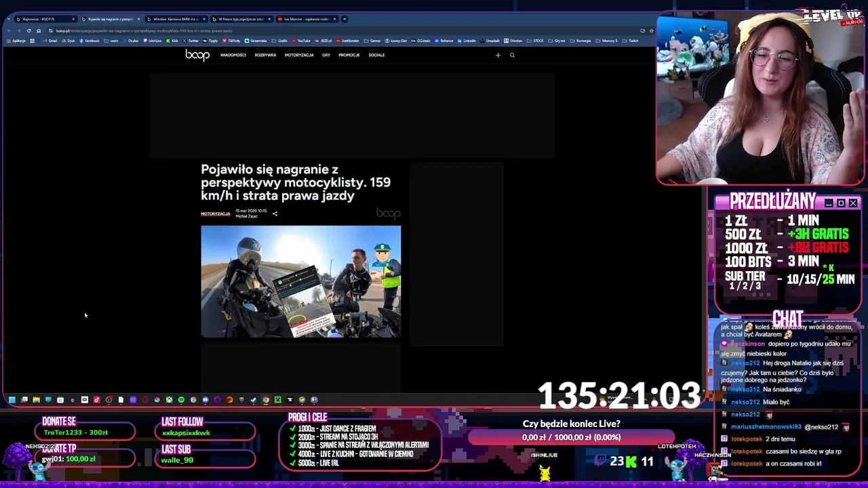Image resolution: width=868 pixels, height=488 pixels.
Task: Open Minecraft icon in taskbar
Action: pos(278,400)
